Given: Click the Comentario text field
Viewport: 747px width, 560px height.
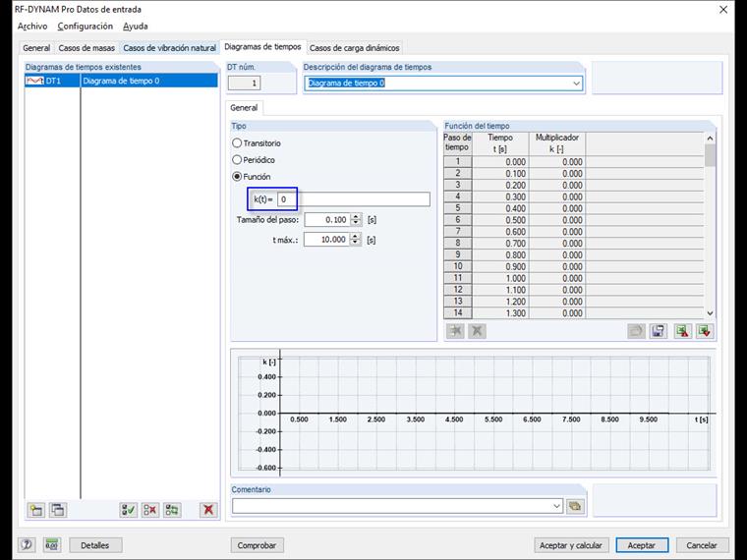Looking at the screenshot, I should [391, 506].
